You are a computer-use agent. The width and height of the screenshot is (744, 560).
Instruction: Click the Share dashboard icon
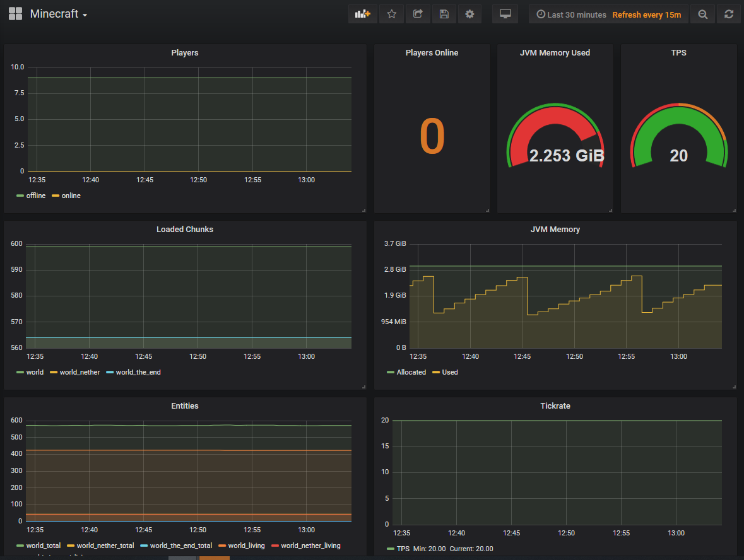(x=418, y=14)
